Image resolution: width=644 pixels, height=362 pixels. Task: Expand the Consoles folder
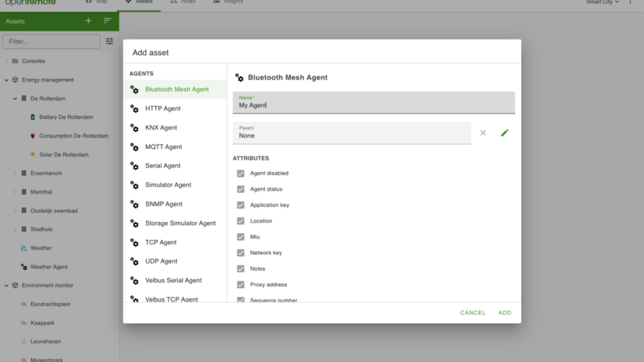[7, 61]
